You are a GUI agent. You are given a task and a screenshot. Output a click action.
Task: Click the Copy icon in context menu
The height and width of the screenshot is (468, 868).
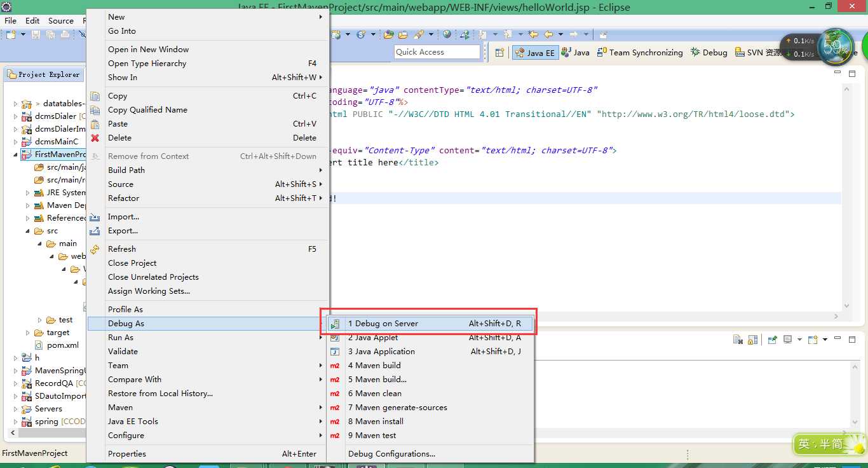[95, 96]
